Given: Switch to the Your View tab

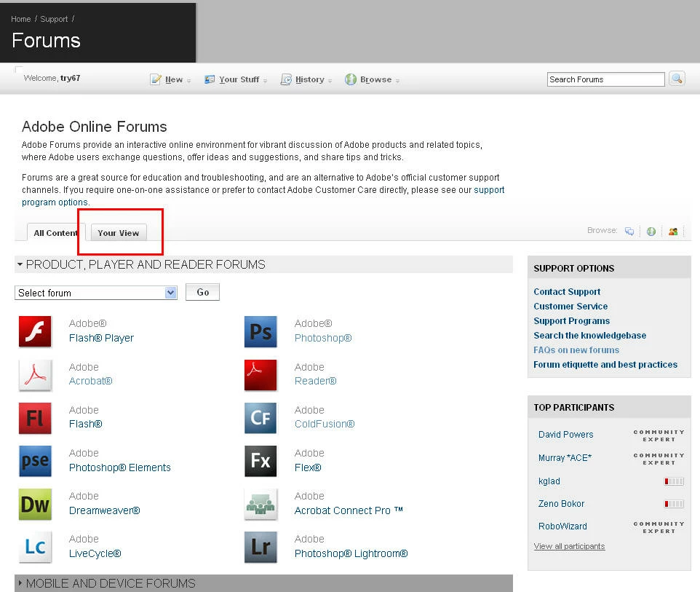Looking at the screenshot, I should click(x=119, y=232).
